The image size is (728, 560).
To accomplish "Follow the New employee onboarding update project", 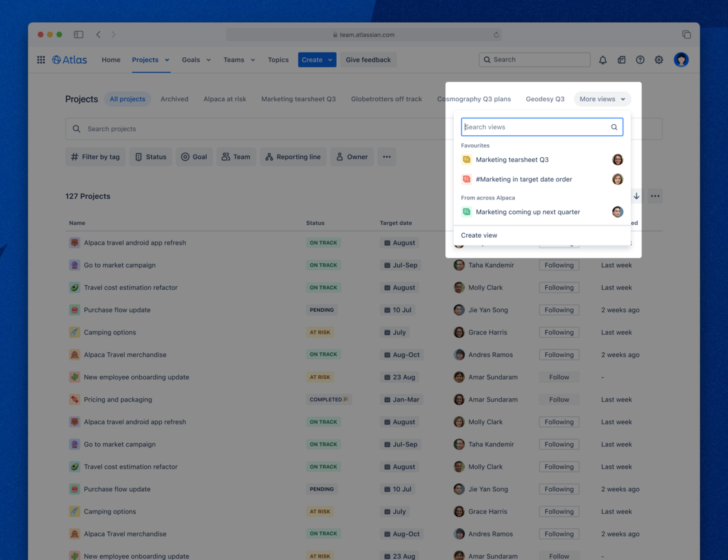I will pyautogui.click(x=559, y=377).
